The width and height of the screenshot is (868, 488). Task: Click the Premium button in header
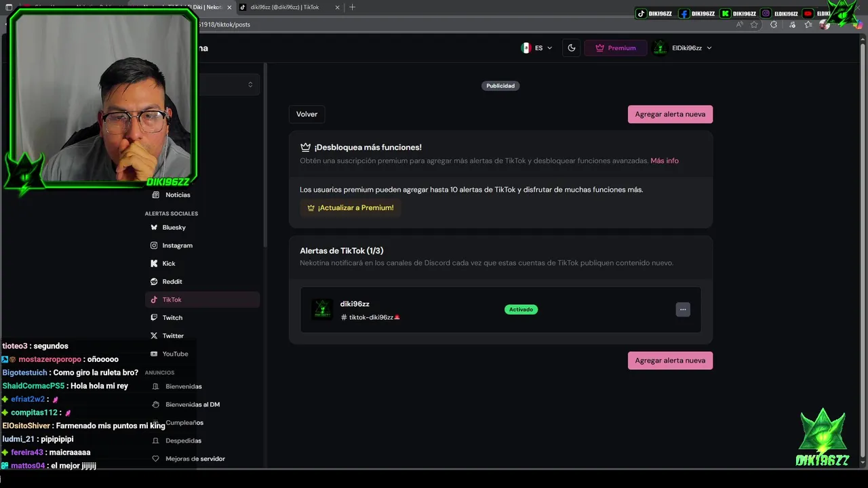click(615, 48)
